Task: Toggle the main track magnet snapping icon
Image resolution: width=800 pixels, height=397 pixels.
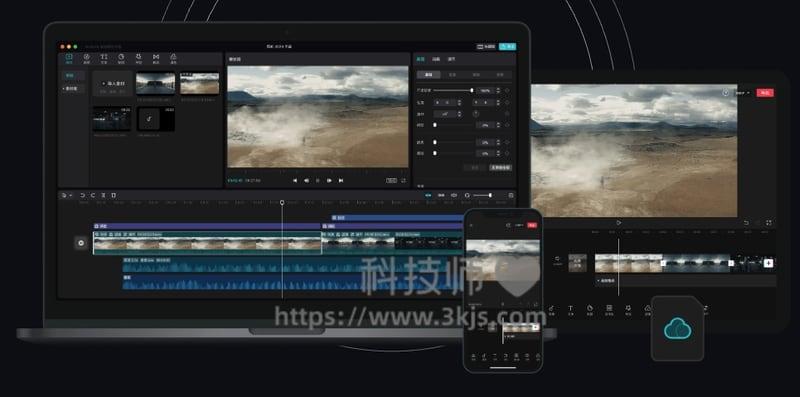Action: (428, 195)
